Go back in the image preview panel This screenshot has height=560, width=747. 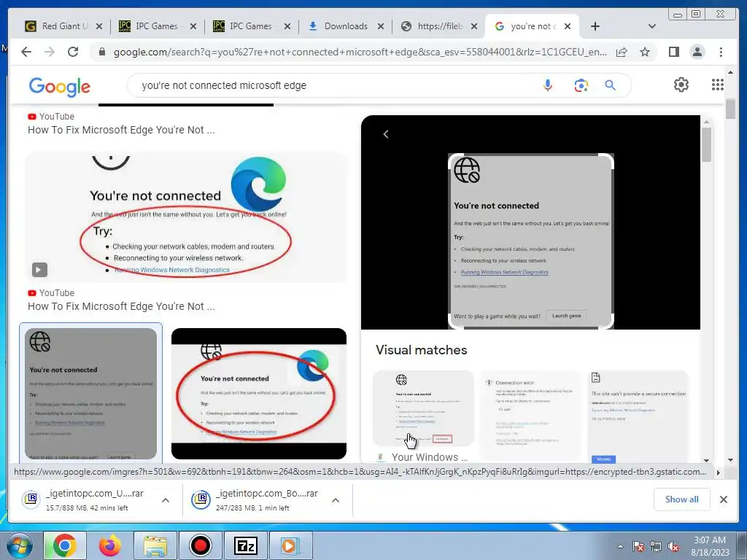[x=386, y=134]
